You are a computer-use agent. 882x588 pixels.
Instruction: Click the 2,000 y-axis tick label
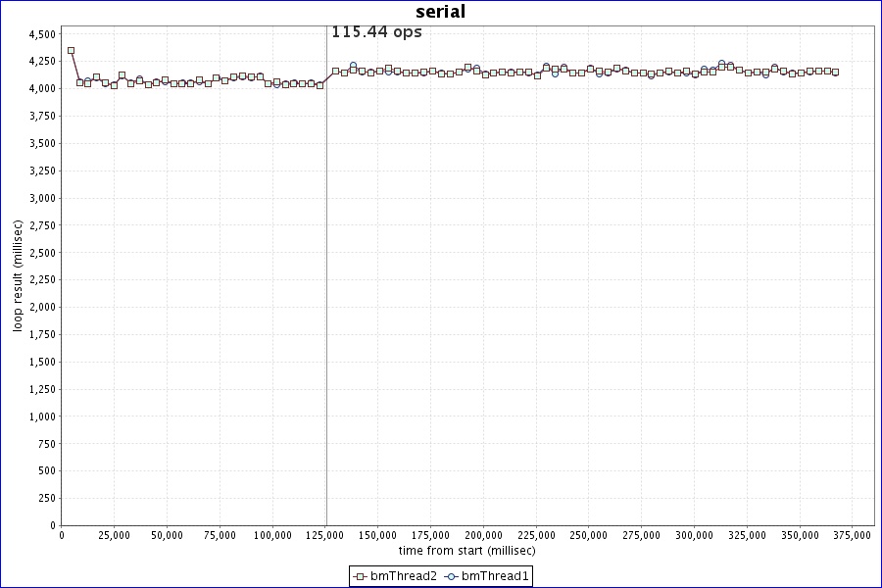(x=42, y=307)
